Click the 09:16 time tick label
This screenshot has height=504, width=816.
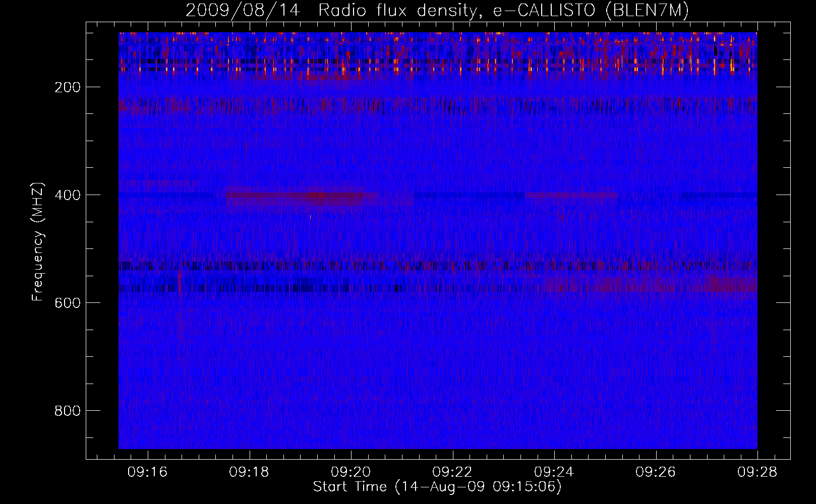[x=147, y=472]
